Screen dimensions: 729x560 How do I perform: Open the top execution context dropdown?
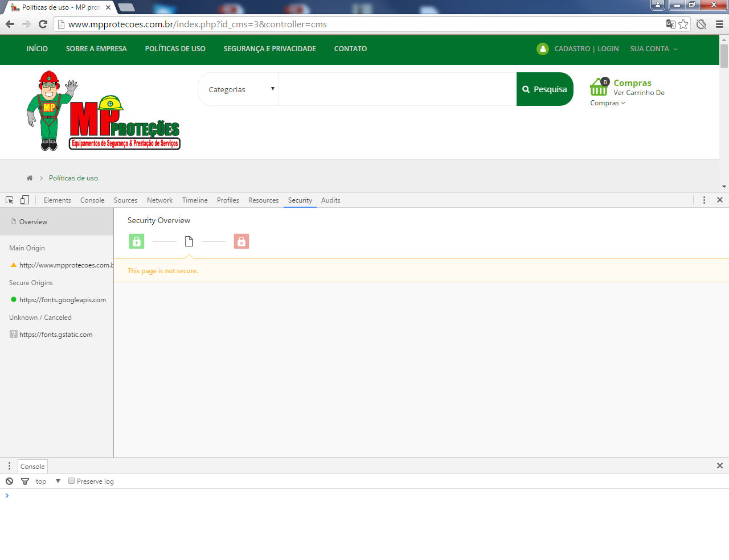[48, 481]
